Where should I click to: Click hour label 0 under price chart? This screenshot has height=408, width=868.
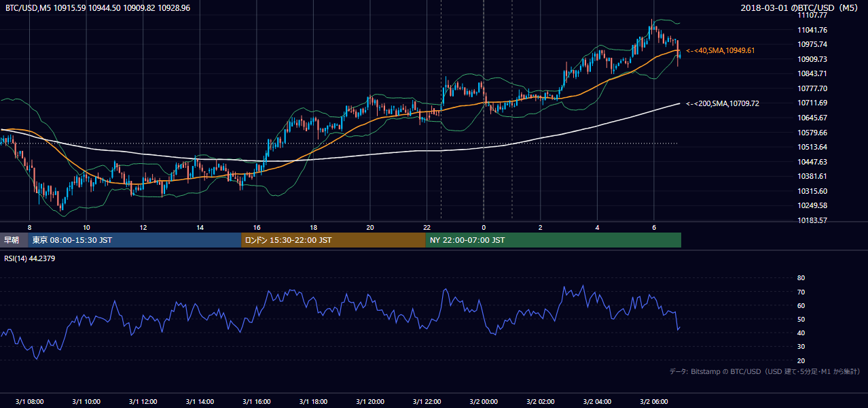(484, 227)
